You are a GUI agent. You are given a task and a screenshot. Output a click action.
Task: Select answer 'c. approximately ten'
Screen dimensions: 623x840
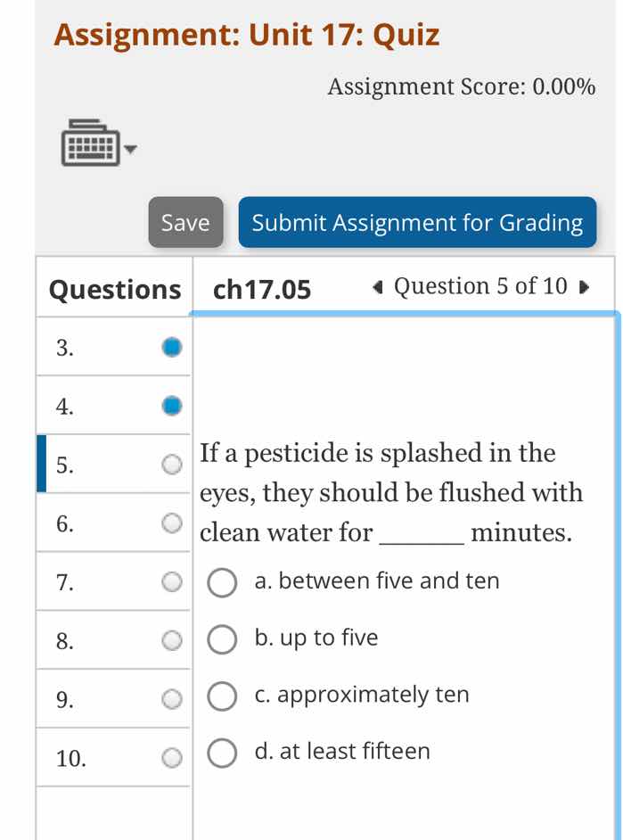[222, 696]
